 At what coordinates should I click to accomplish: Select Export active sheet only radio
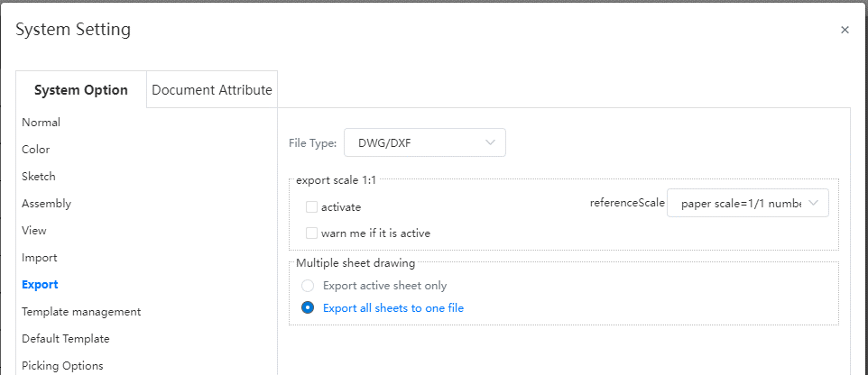click(308, 286)
